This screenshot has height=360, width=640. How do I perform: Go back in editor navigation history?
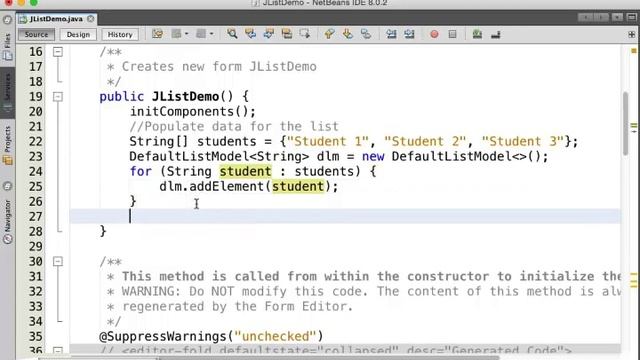tap(176, 34)
